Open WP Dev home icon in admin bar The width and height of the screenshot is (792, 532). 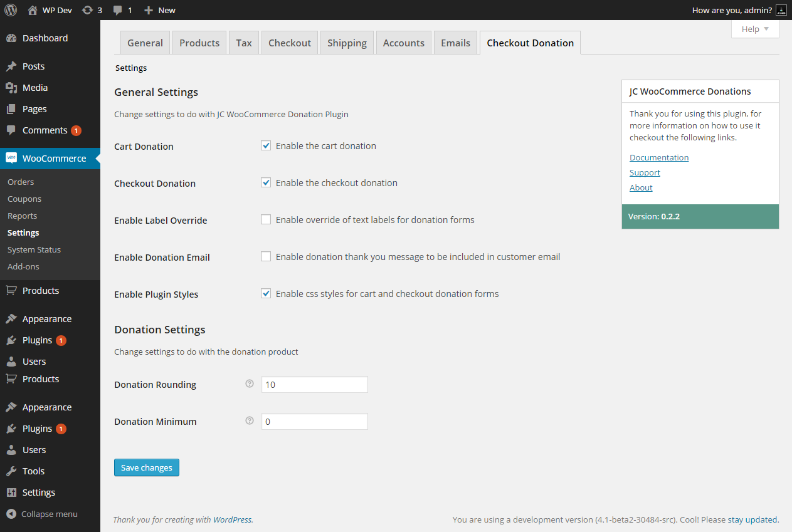coord(33,10)
